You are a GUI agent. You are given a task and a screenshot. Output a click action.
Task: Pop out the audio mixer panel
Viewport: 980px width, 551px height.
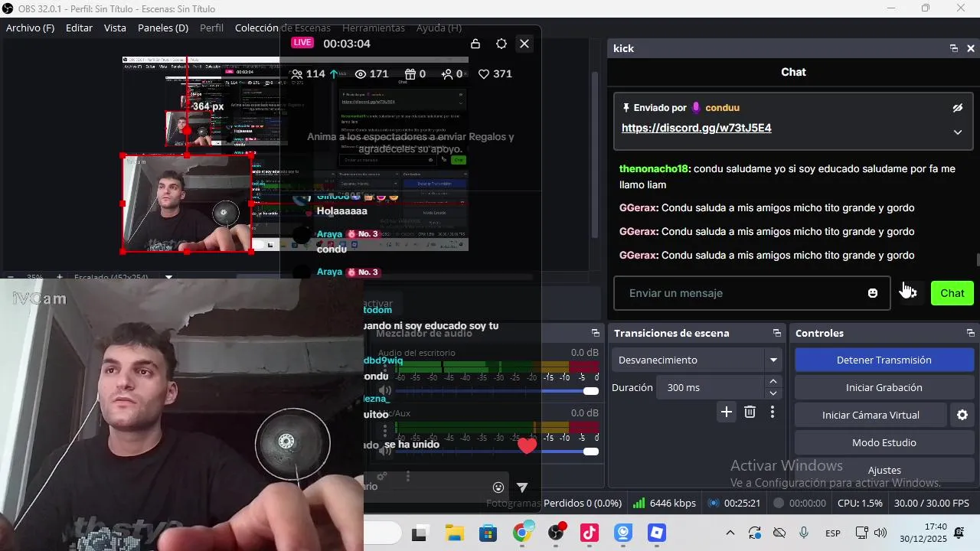595,333
